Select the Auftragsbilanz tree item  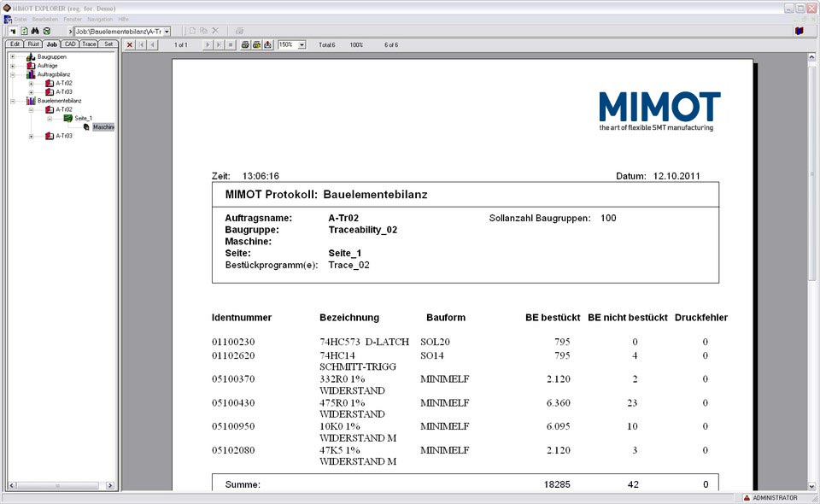click(54, 75)
